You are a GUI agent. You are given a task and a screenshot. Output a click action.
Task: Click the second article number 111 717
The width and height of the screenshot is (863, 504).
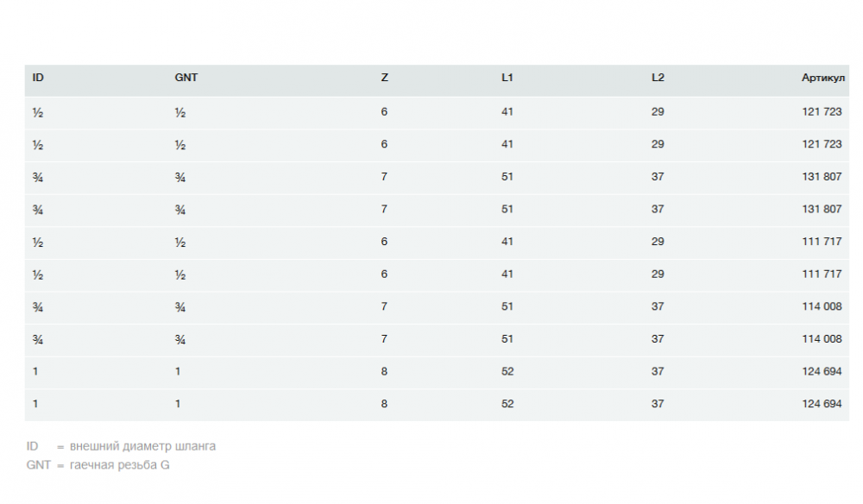pos(822,274)
